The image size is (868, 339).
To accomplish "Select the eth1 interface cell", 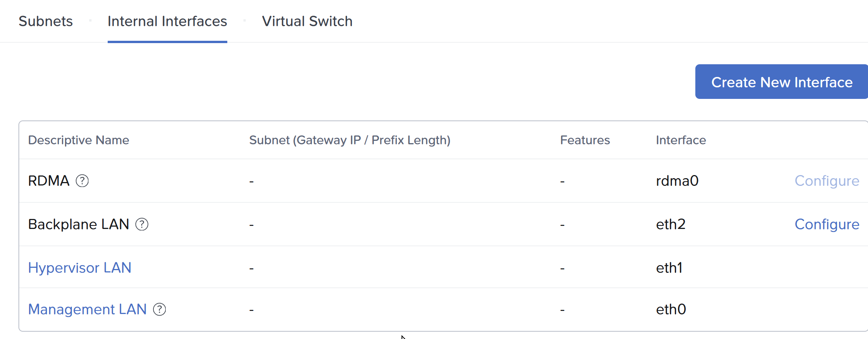I will [669, 268].
